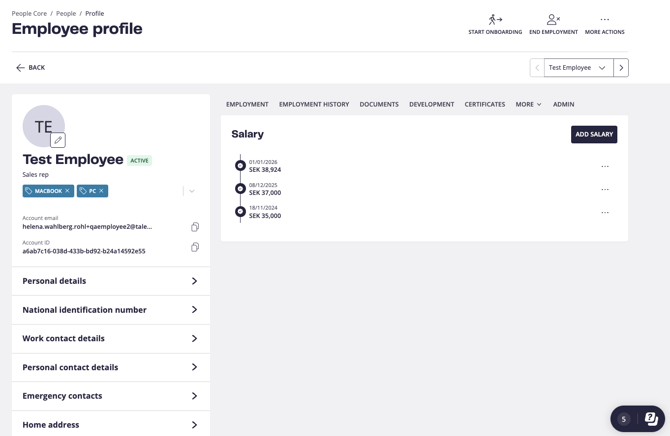Remove the PC tag
The height and width of the screenshot is (436, 670).
point(101,191)
